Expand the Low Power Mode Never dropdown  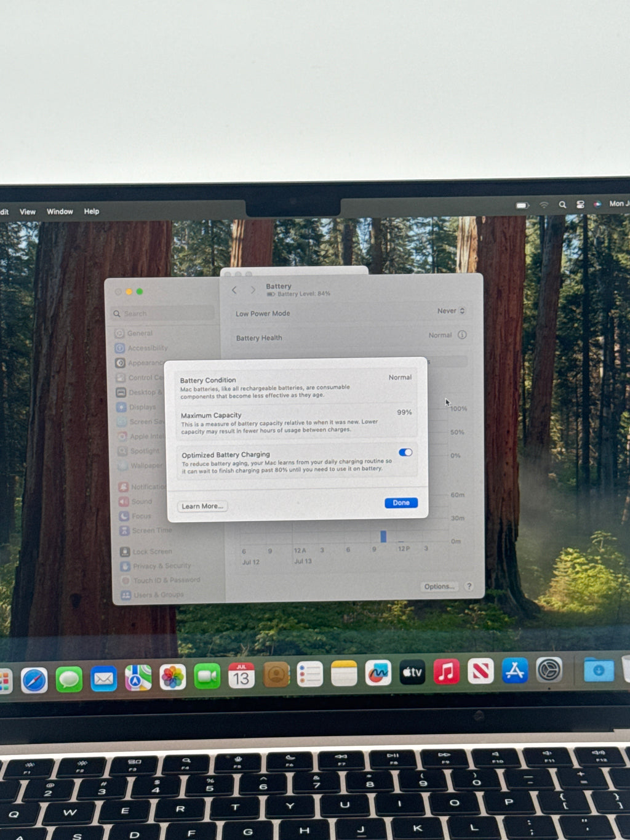tap(451, 311)
